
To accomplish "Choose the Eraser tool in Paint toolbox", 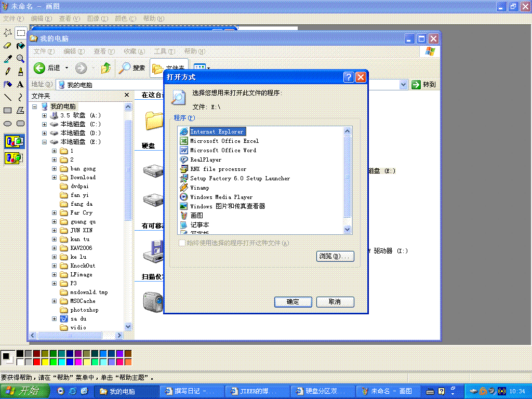I will [7, 46].
